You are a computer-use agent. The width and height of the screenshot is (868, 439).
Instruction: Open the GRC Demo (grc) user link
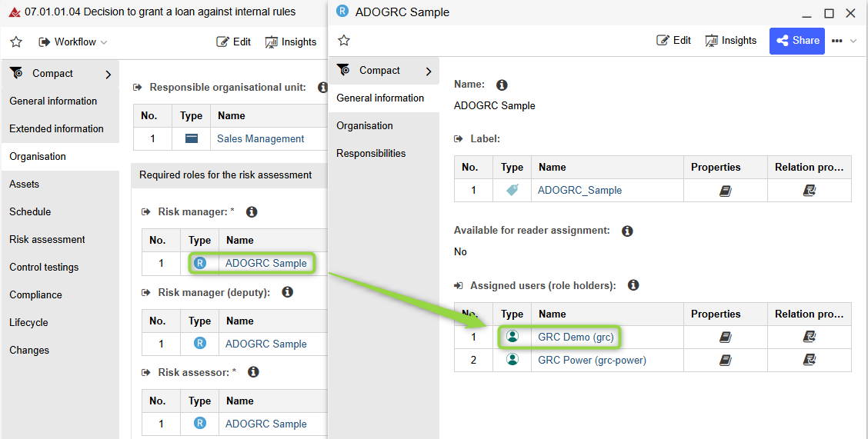576,337
